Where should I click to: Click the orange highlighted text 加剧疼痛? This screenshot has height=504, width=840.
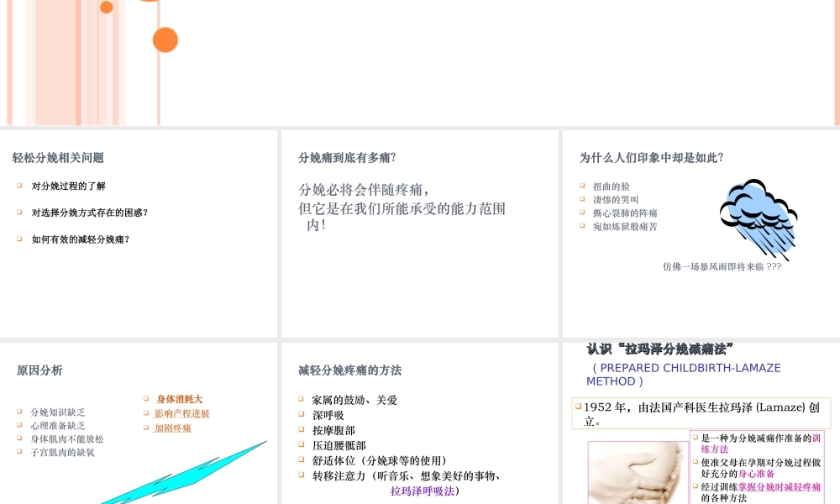(172, 428)
